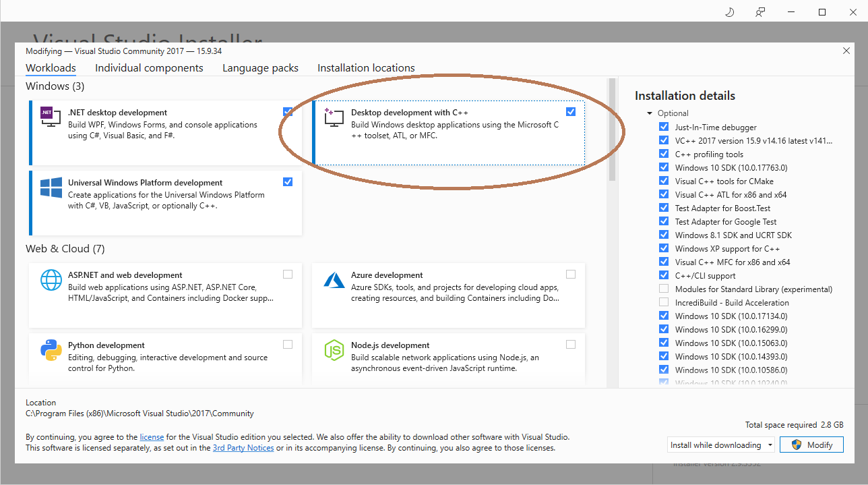
Task: Uncheck Desktop development with C++ workload
Action: pyautogui.click(x=571, y=111)
